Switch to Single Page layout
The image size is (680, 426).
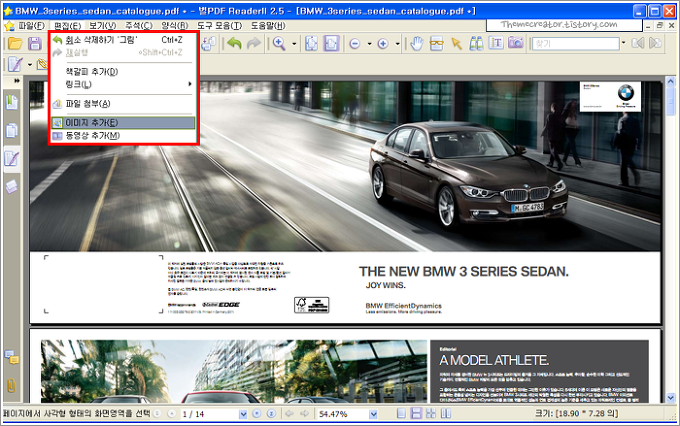pos(402,414)
